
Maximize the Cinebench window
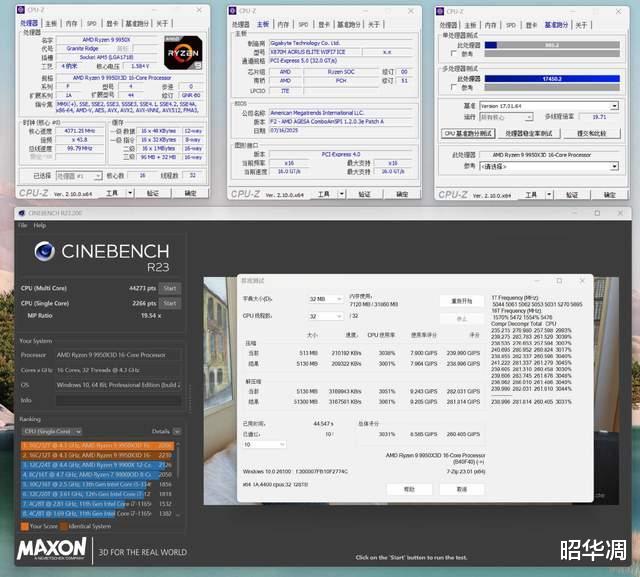point(597,213)
